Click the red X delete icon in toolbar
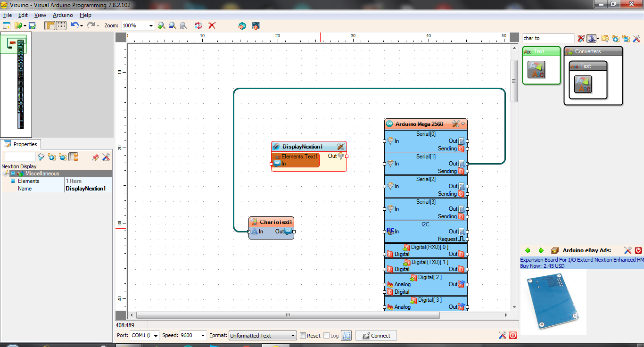 [x=212, y=25]
